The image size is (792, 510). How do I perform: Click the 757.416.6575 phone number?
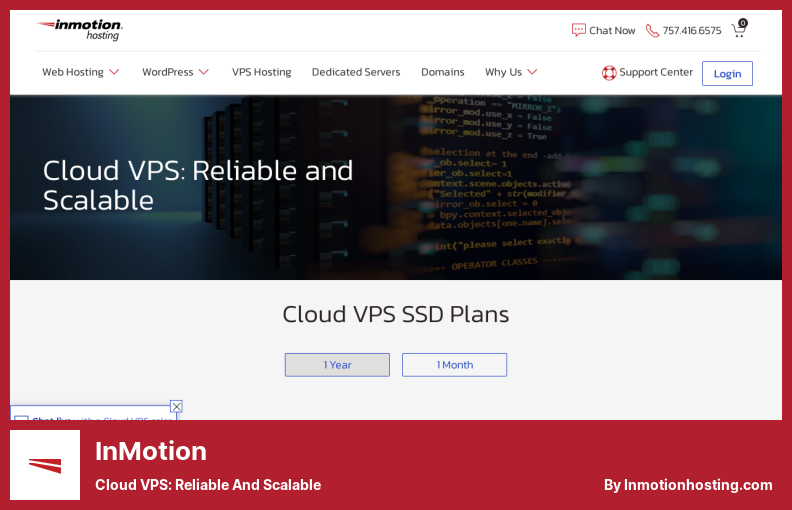(691, 31)
